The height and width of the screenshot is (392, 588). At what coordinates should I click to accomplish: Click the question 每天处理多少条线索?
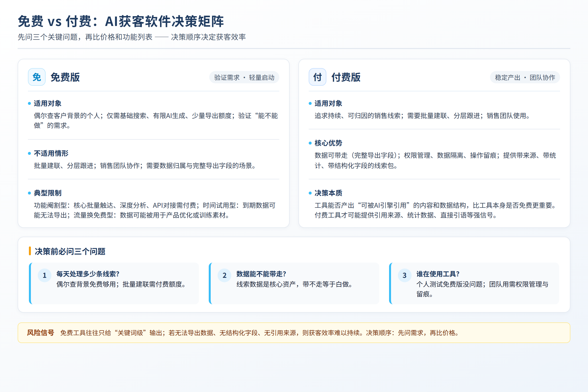click(x=88, y=274)
